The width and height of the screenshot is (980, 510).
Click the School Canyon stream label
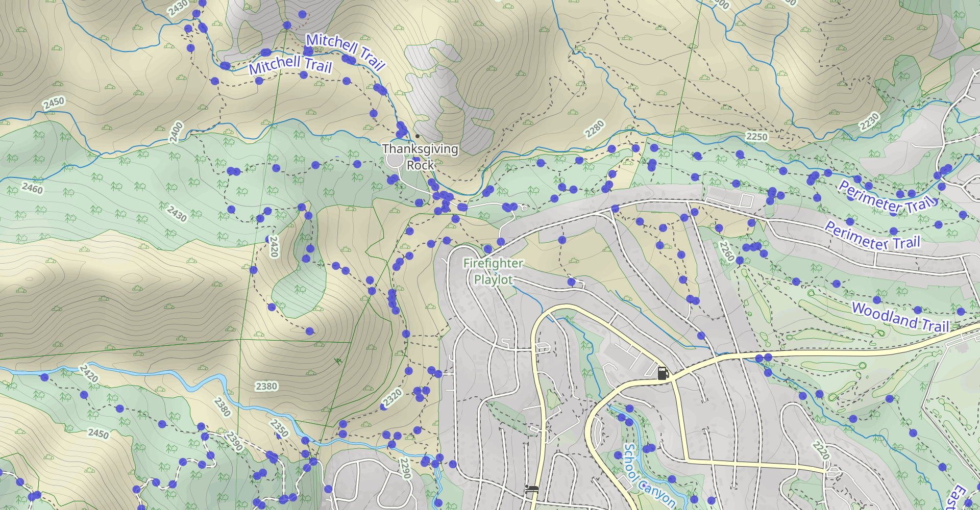coord(649,476)
